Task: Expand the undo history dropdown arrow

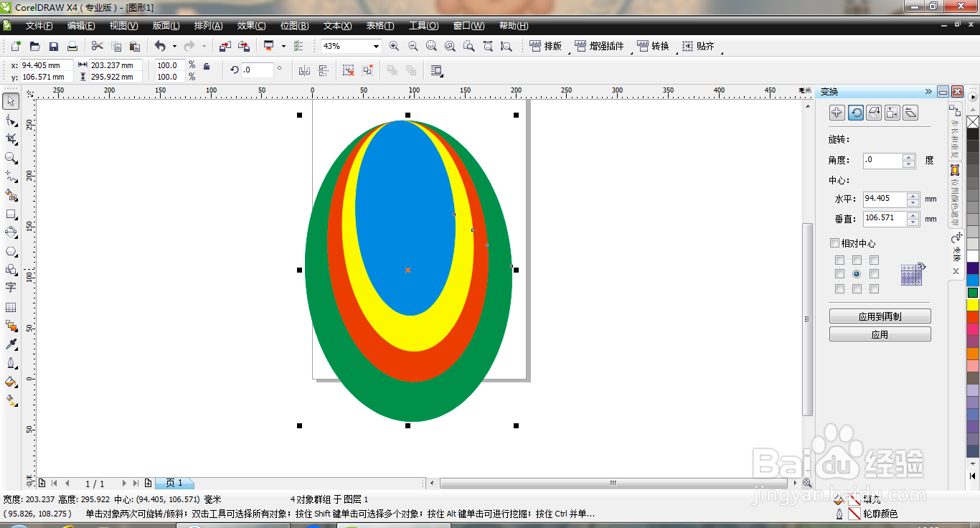Action: pyautogui.click(x=174, y=46)
